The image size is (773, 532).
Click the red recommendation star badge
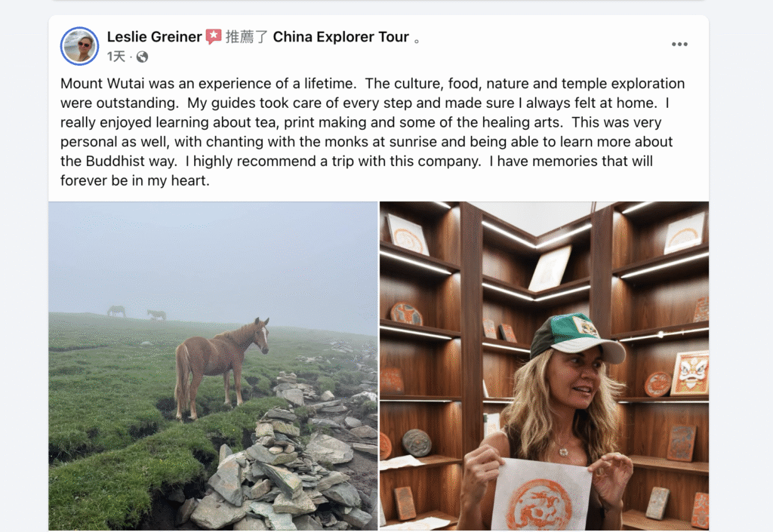[214, 36]
